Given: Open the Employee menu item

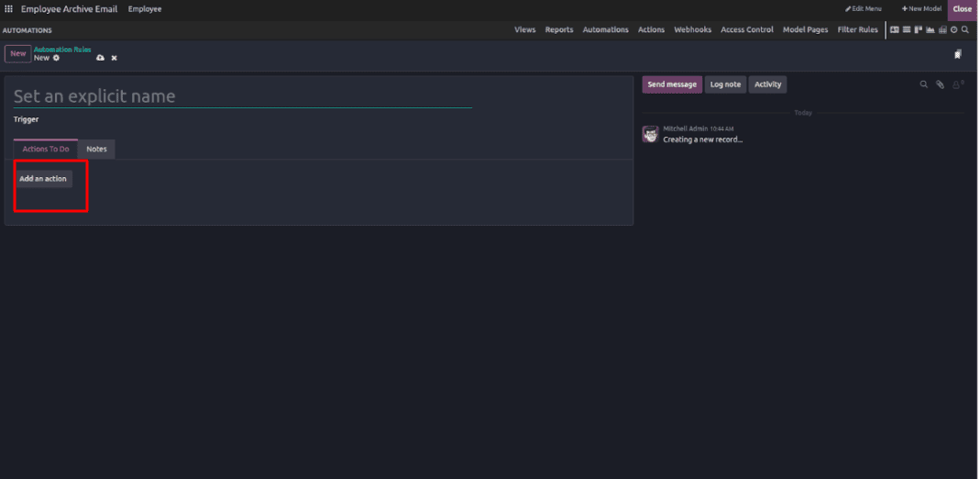Looking at the screenshot, I should [x=145, y=9].
